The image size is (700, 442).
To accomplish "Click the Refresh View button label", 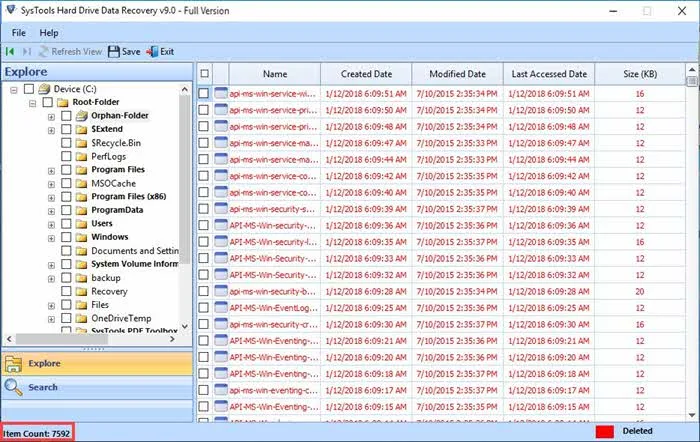I will [x=77, y=52].
